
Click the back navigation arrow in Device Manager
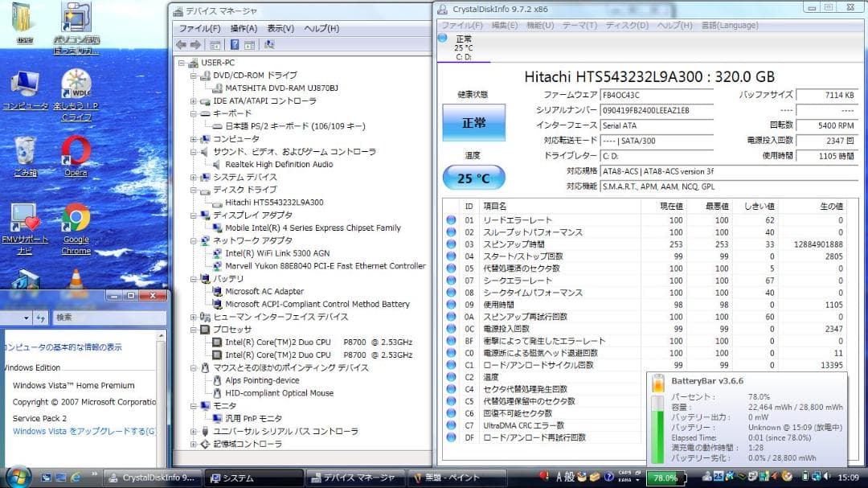[x=182, y=45]
